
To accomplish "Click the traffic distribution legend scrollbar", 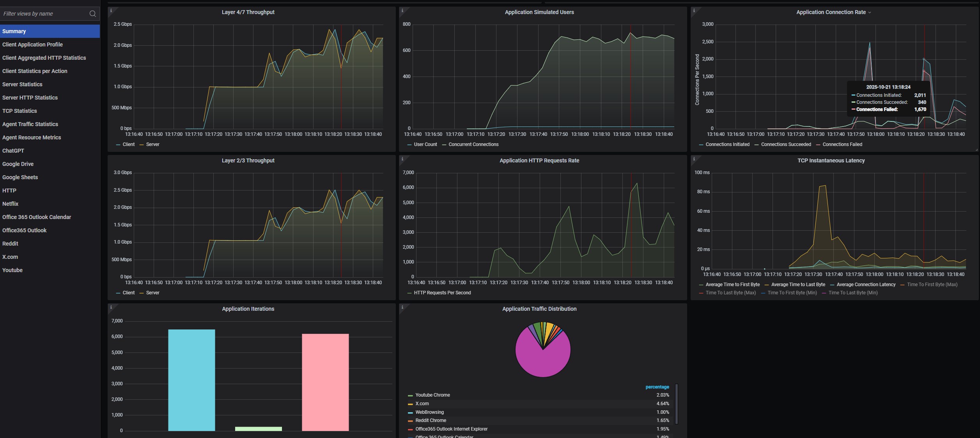I will coord(676,404).
